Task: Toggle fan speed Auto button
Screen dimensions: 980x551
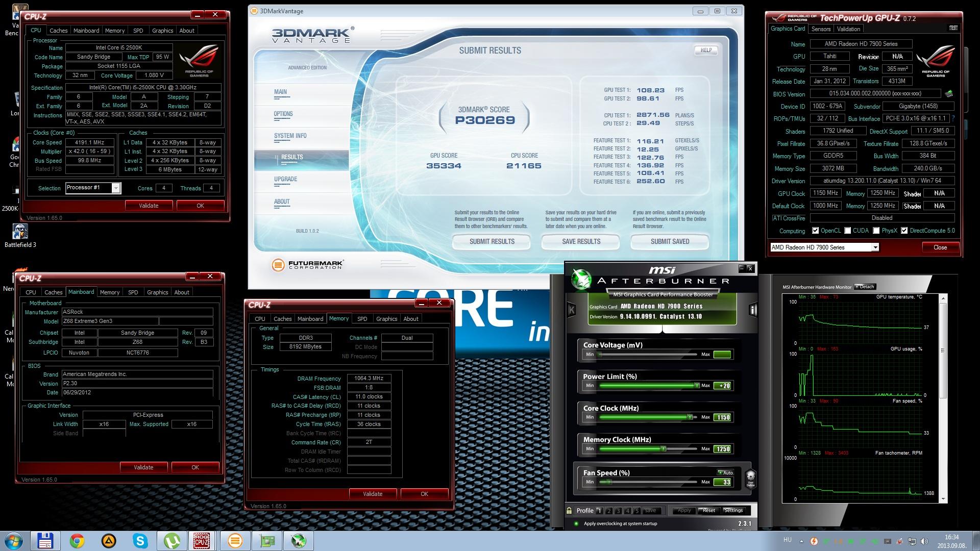Action: (725, 472)
